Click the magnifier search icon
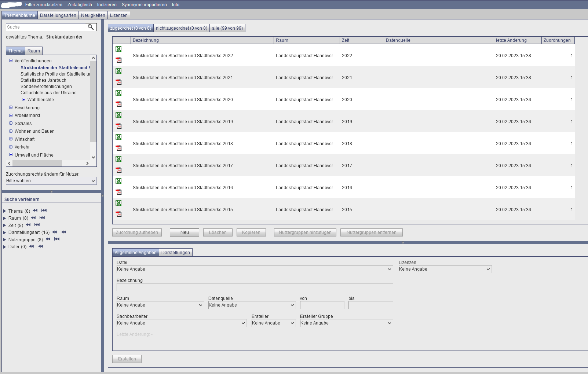 (x=91, y=27)
